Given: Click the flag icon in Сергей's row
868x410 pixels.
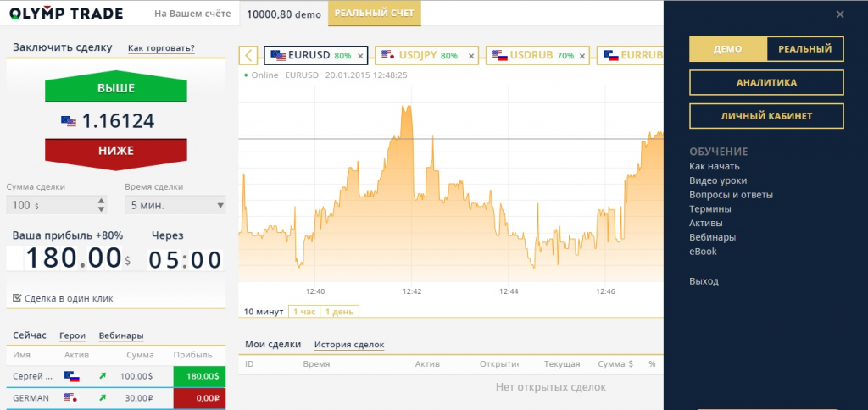Looking at the screenshot, I should pyautogui.click(x=72, y=377).
